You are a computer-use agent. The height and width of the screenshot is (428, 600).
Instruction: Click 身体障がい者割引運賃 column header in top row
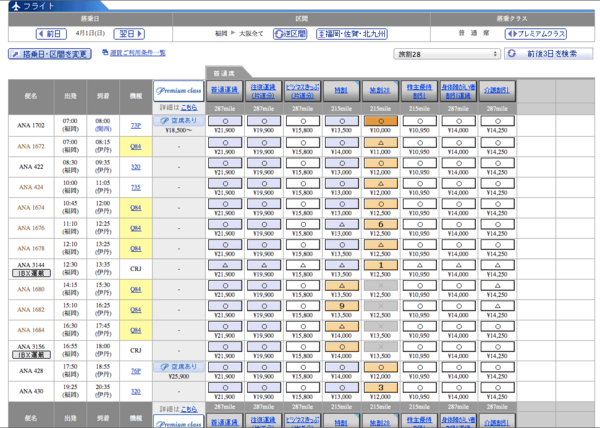click(x=458, y=90)
